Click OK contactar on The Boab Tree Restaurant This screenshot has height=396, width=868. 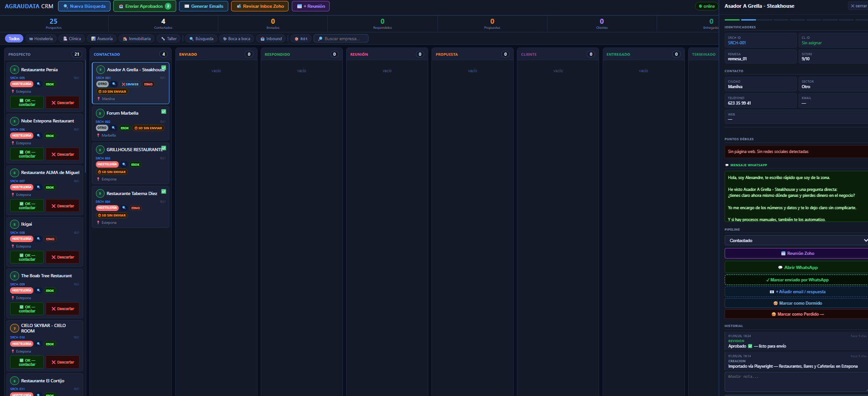pos(27,309)
